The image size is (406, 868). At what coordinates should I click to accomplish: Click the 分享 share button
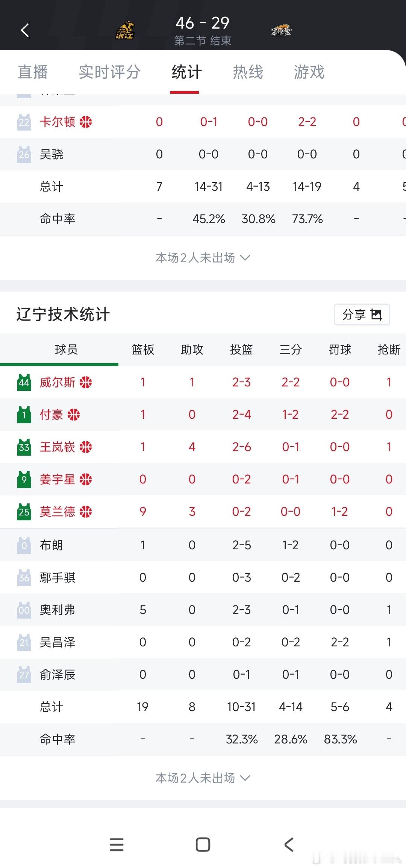[362, 314]
